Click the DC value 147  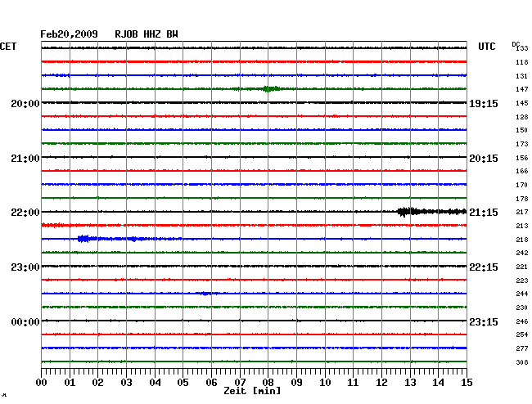point(522,89)
